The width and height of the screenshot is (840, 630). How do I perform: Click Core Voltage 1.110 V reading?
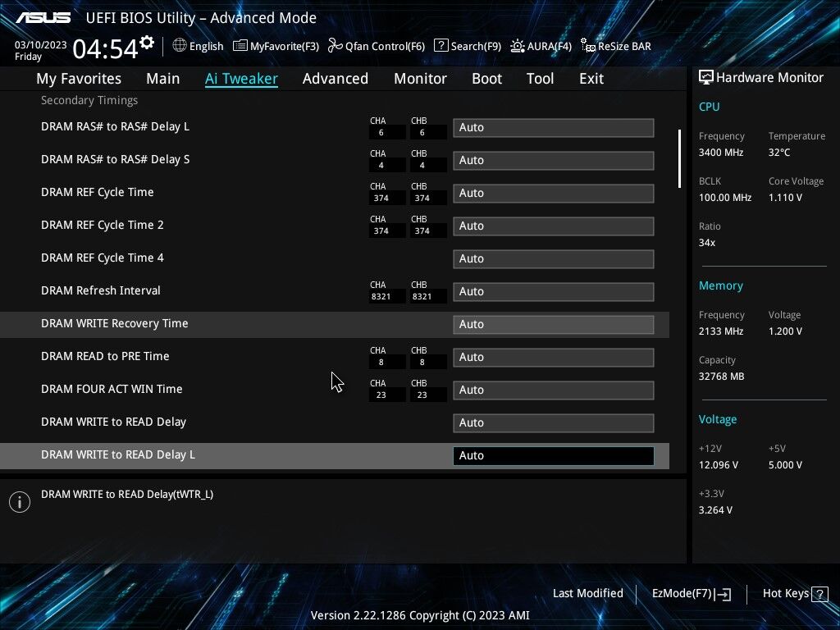(x=785, y=198)
